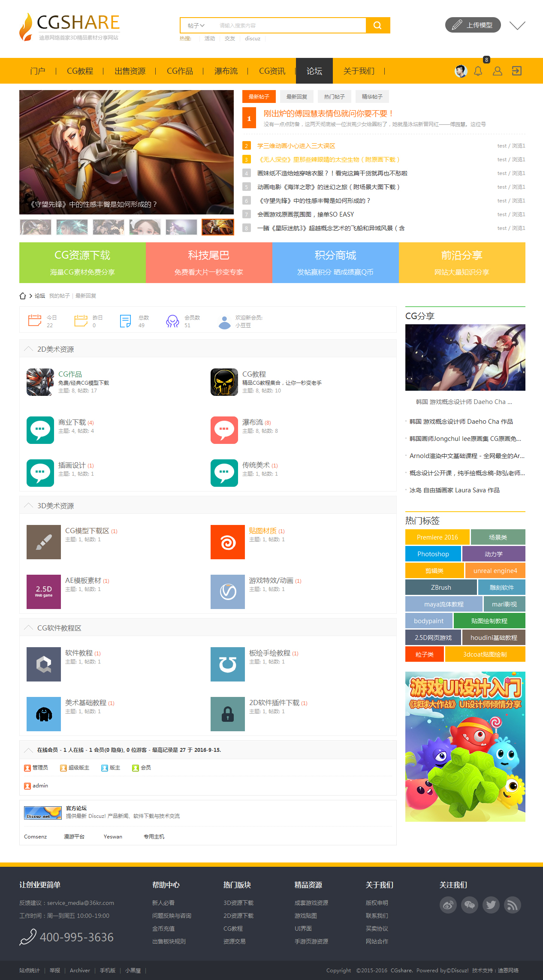Viewport: 543px width, 980px height.
Task: Open the 积分商城 blue banner
Action: click(x=335, y=262)
